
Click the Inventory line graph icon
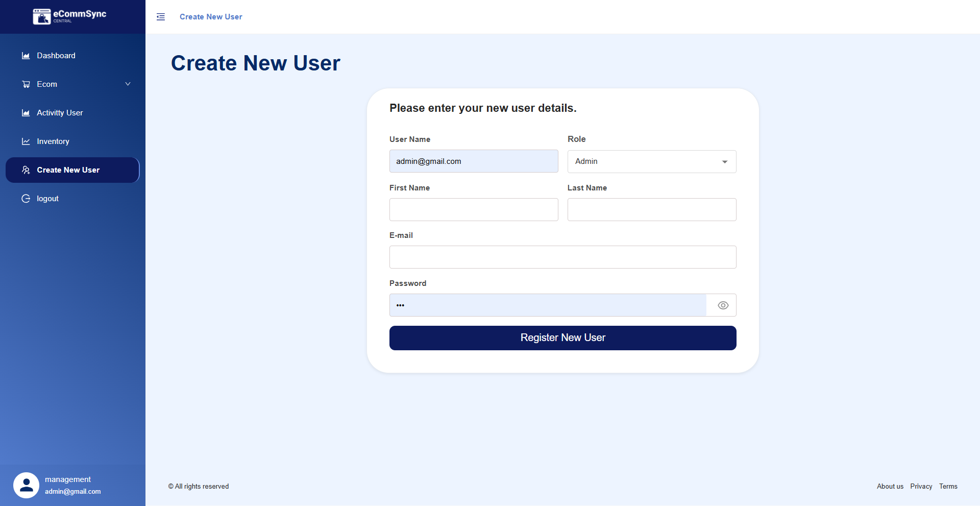click(x=26, y=141)
